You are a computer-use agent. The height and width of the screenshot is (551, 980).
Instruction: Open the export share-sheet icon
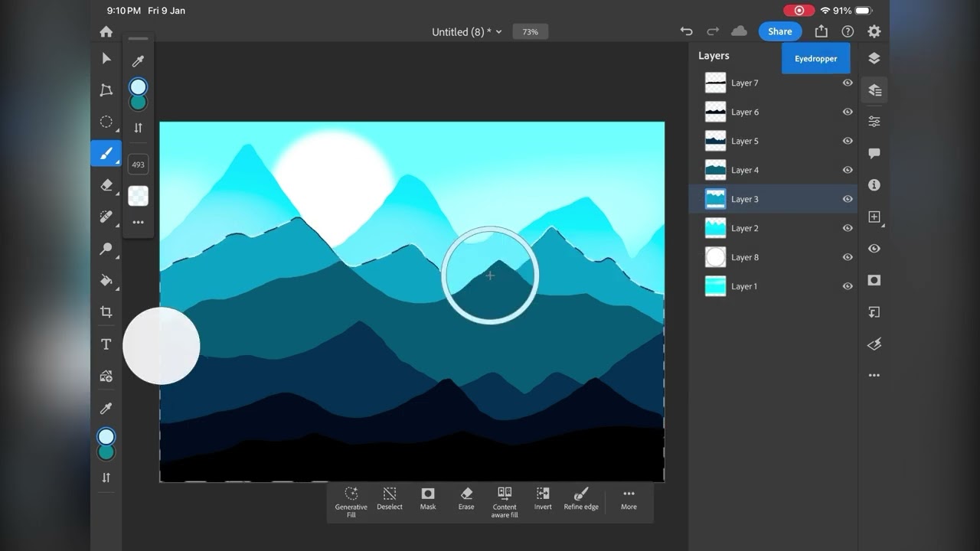(x=822, y=31)
